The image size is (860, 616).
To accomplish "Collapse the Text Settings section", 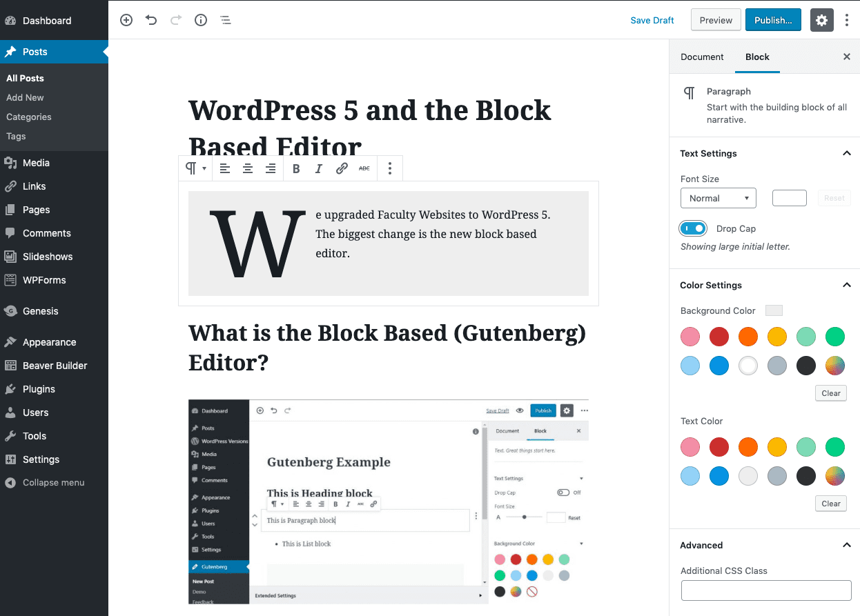I will (847, 153).
